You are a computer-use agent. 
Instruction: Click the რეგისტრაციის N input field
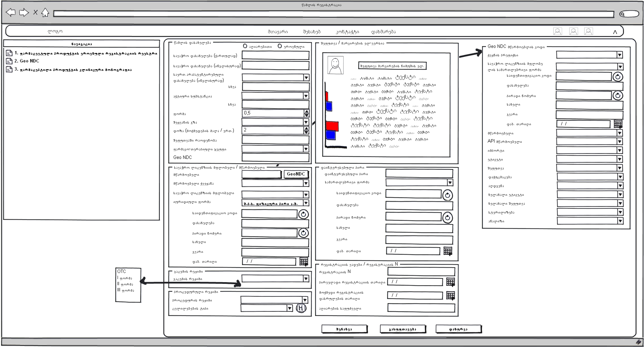tap(421, 271)
